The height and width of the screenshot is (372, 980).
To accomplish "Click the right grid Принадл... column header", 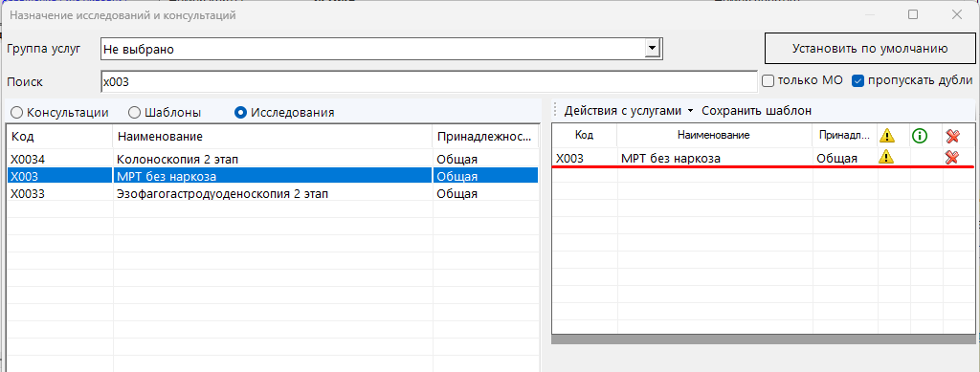I will 845,136.
